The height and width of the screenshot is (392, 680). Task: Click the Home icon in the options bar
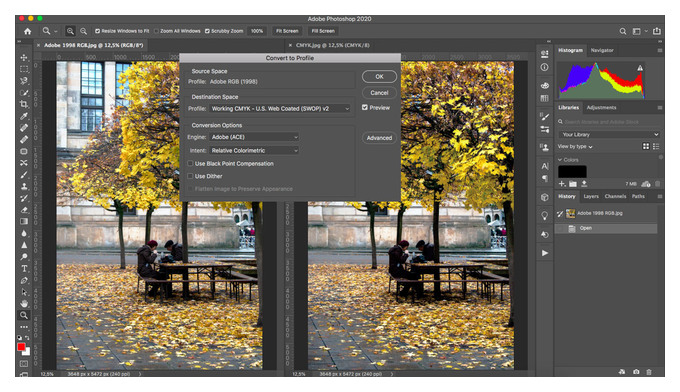click(28, 31)
